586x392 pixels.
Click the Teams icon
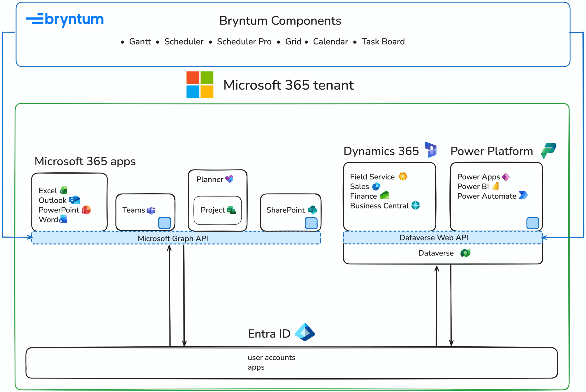151,210
